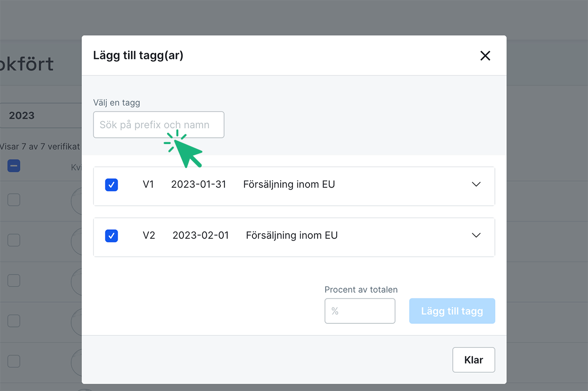The image size is (588, 391).
Task: Uncheck verification V2
Action: click(x=111, y=236)
